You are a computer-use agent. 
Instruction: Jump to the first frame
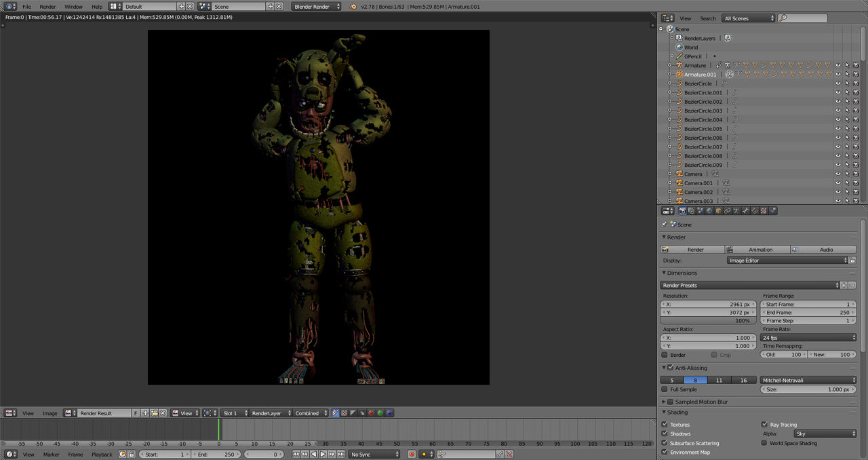pyautogui.click(x=296, y=454)
